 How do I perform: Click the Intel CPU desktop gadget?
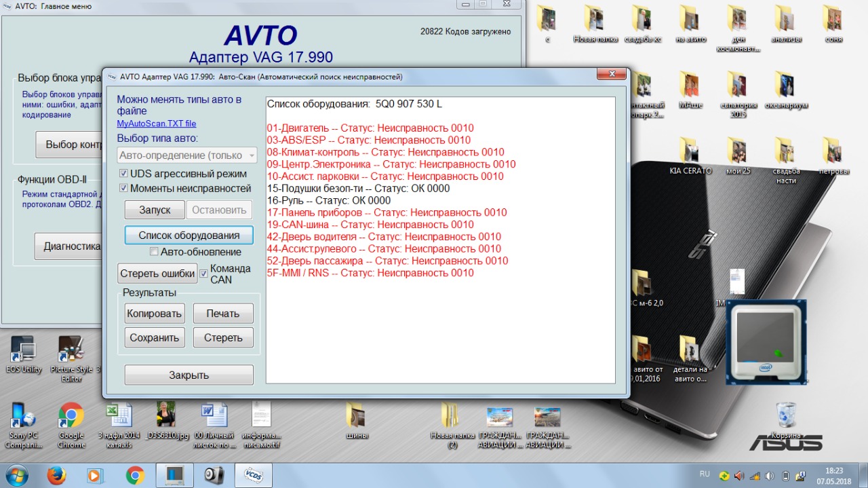coord(766,342)
